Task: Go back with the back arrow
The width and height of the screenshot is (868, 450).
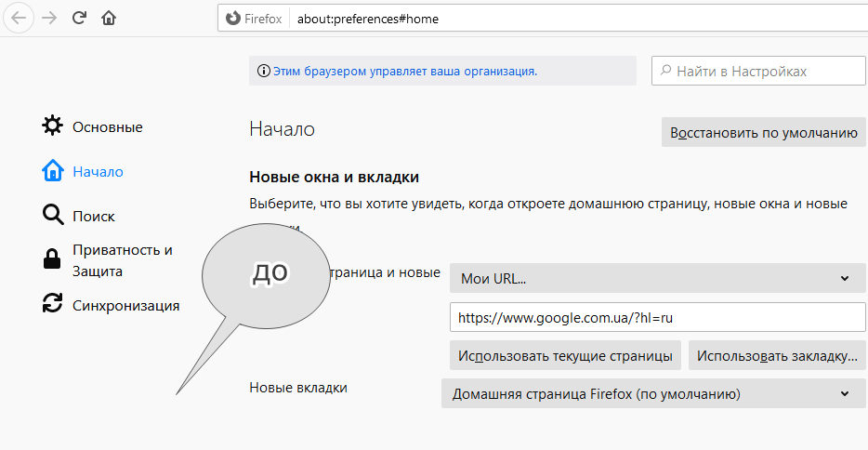Action: [19, 19]
